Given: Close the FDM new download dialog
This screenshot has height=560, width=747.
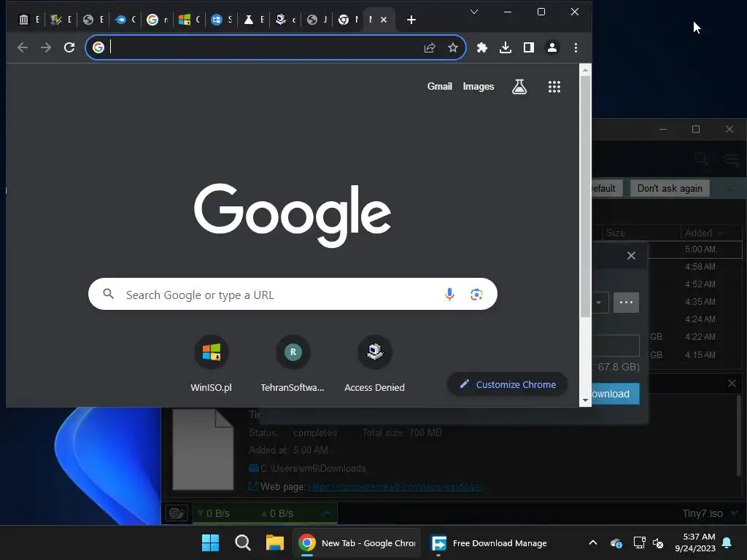Looking at the screenshot, I should (631, 256).
